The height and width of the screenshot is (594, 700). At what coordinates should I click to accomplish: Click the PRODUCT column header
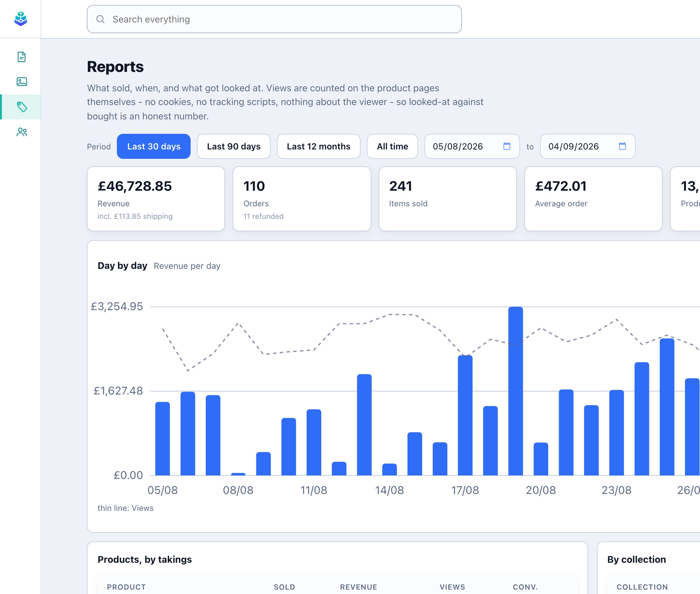click(x=127, y=587)
